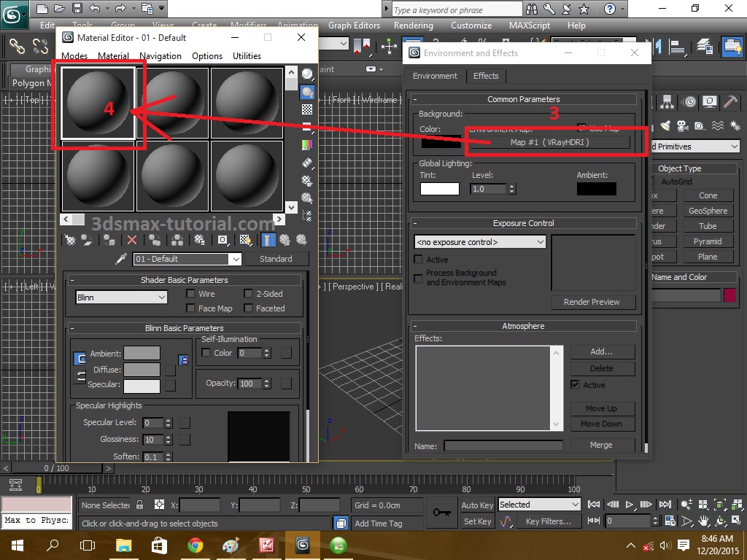Image resolution: width=747 pixels, height=560 pixels.
Task: Open Primitives category dropdown
Action: pos(695,146)
